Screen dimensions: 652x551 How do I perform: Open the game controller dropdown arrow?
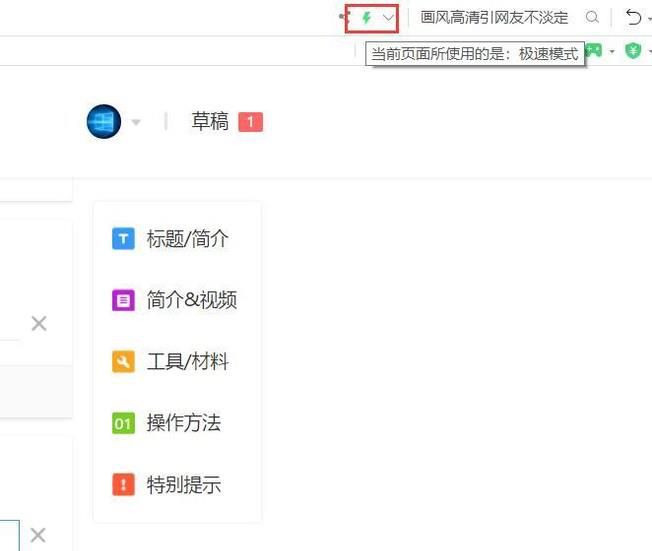(612, 52)
